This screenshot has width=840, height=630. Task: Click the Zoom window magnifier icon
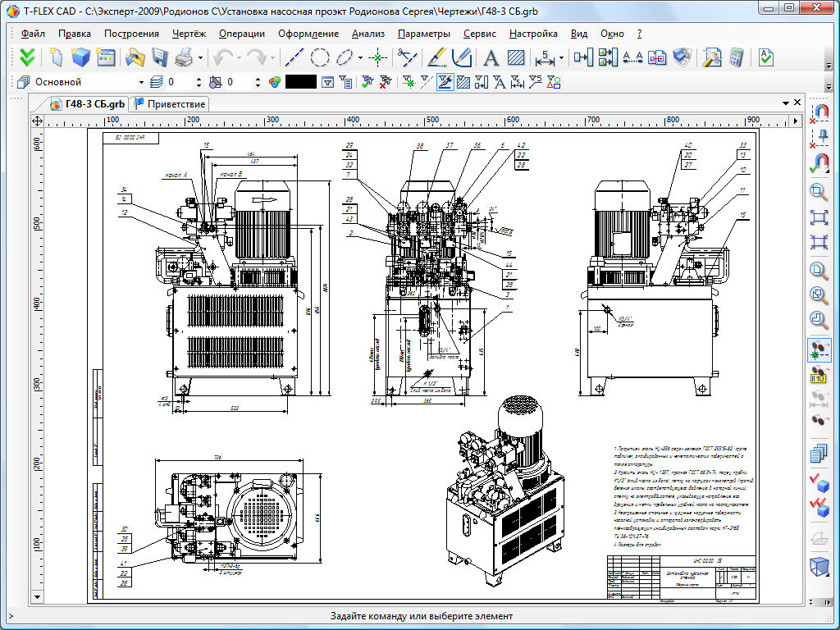(819, 192)
